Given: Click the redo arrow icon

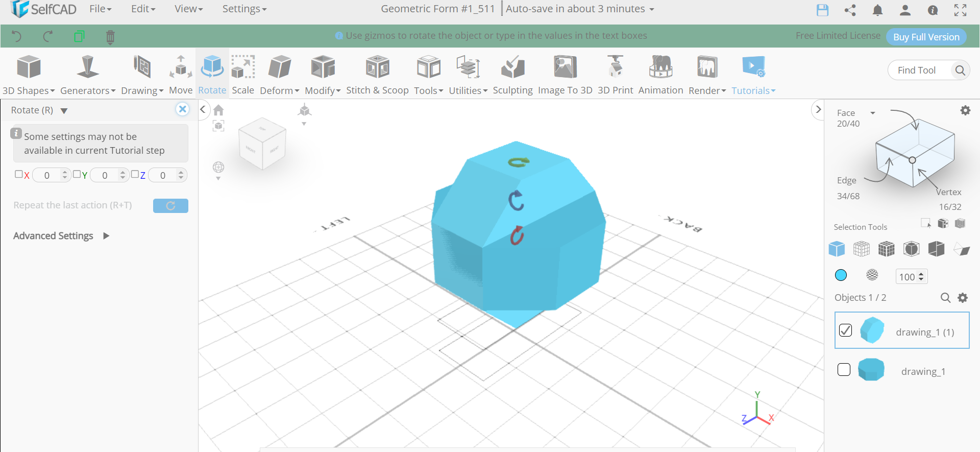Looking at the screenshot, I should (x=48, y=36).
